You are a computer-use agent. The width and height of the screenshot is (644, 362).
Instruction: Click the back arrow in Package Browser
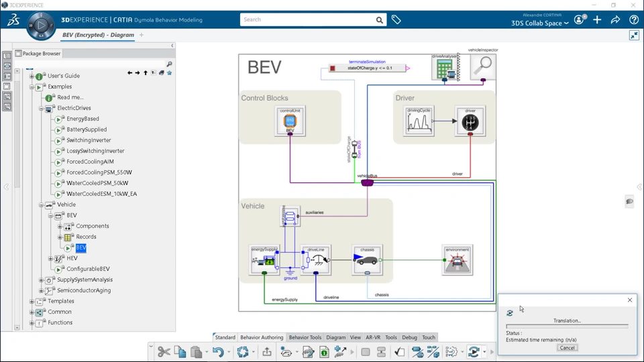point(129,72)
